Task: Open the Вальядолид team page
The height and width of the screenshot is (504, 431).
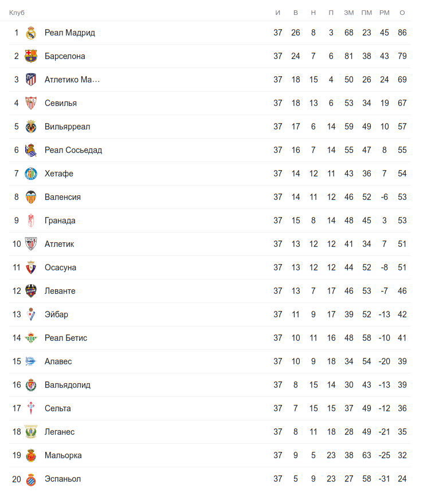Action: 68,385
